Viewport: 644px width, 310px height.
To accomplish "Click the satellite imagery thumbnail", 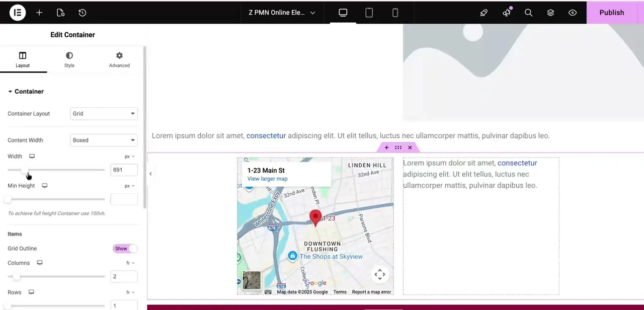I will point(252,280).
